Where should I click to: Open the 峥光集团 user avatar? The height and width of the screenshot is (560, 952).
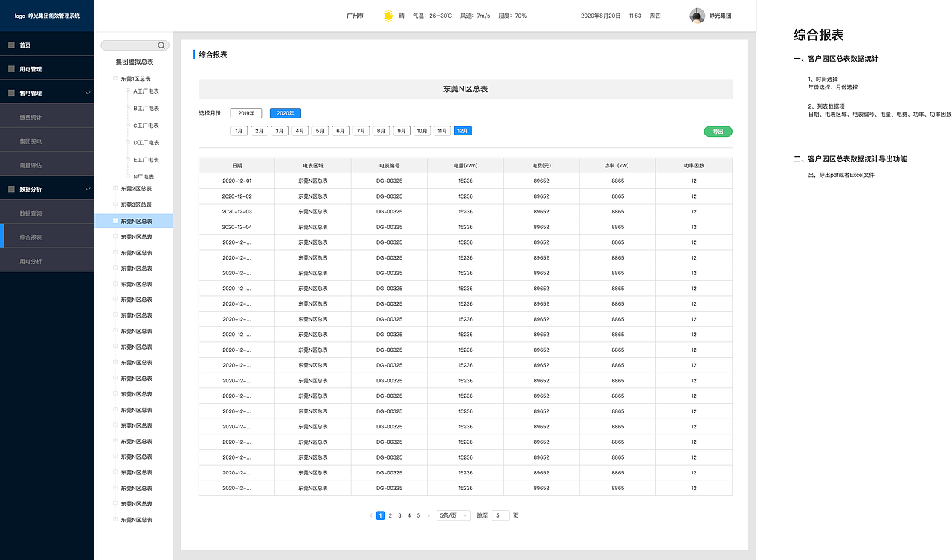coord(698,16)
